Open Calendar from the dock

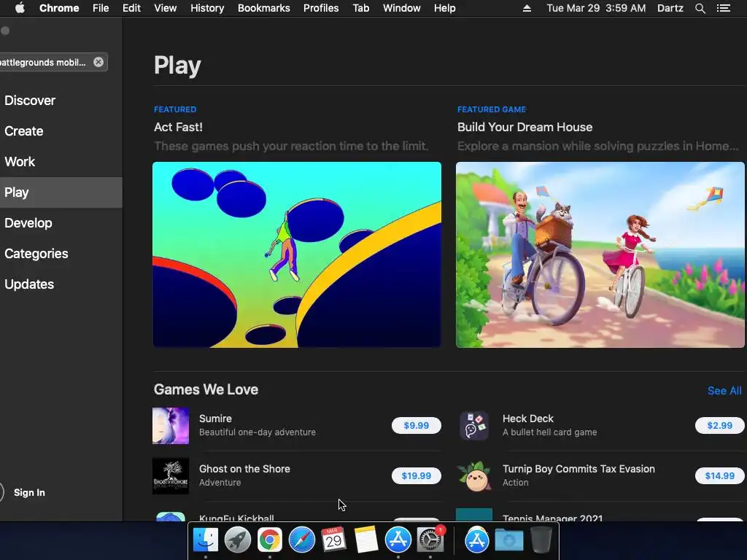(x=333, y=540)
